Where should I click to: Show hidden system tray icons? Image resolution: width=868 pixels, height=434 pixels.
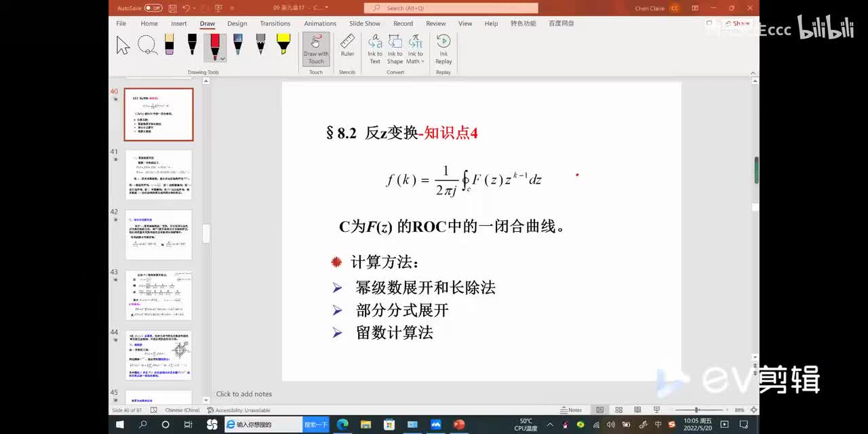549,425
